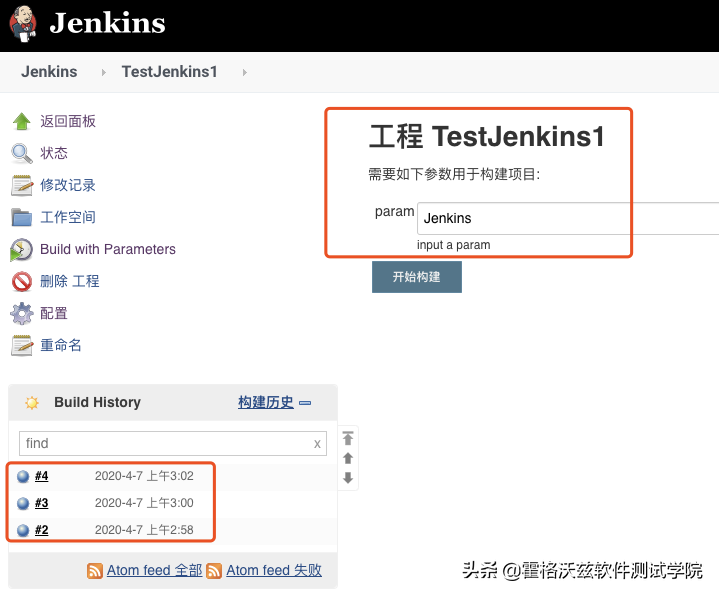This screenshot has width=719, height=596.
Task: Click the red prohibition icon for 删除 工程
Action: 22,281
